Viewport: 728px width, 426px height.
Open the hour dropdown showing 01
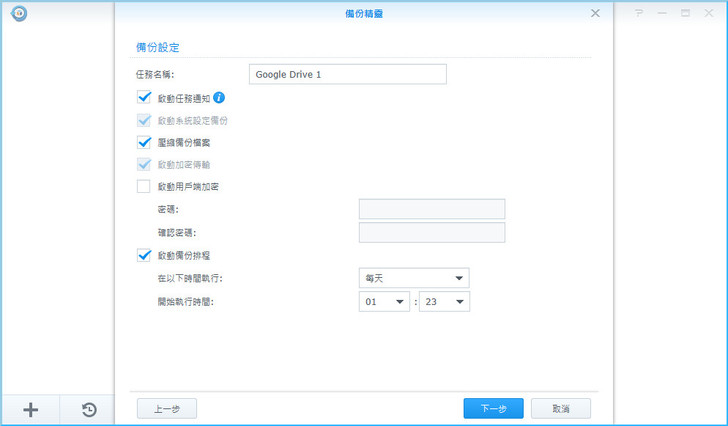tap(385, 301)
